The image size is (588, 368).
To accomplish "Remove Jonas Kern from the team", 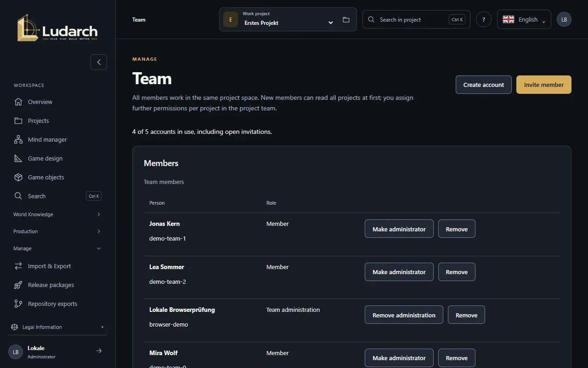I will [x=457, y=229].
